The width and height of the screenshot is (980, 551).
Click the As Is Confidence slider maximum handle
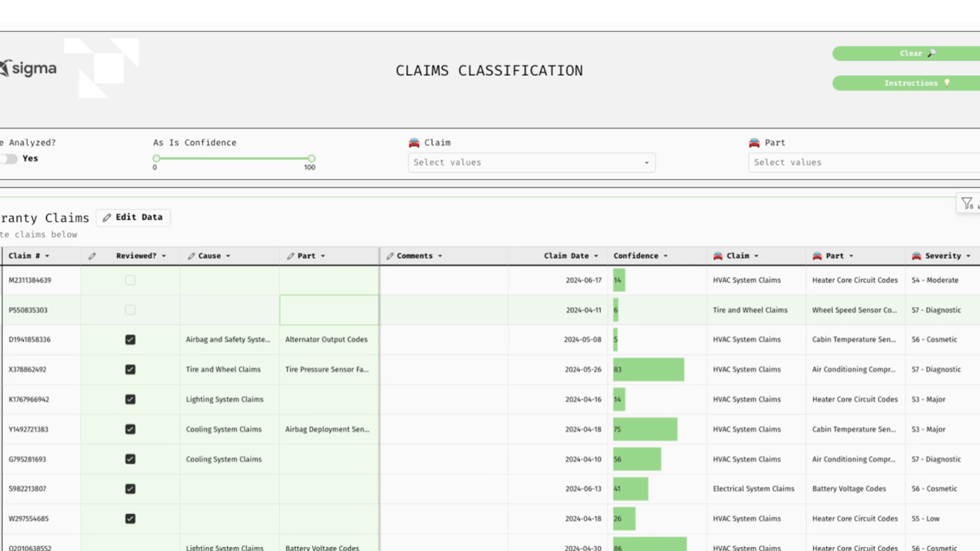(x=312, y=158)
